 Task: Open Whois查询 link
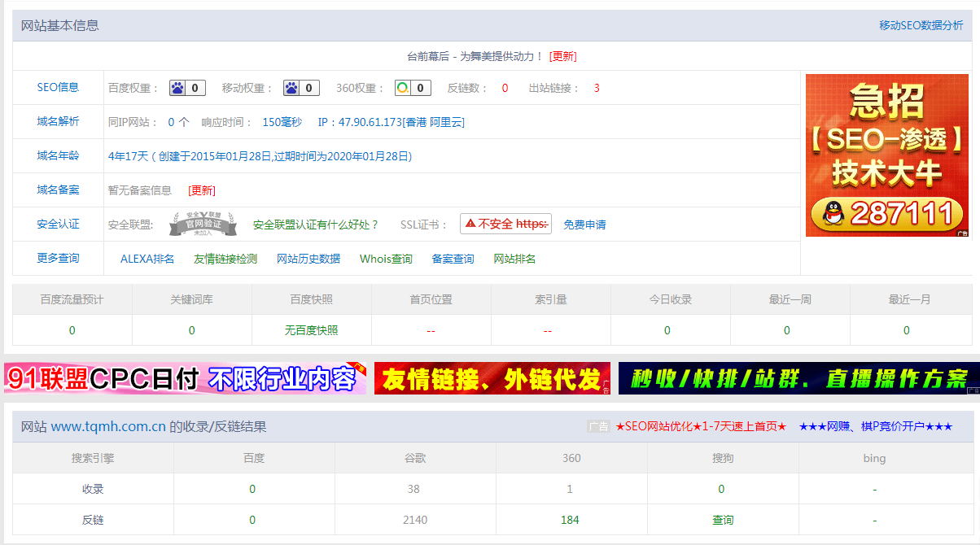[386, 259]
